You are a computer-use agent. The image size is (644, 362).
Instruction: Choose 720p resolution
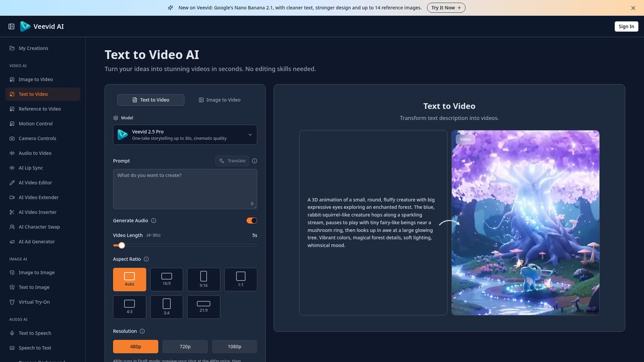(185, 346)
